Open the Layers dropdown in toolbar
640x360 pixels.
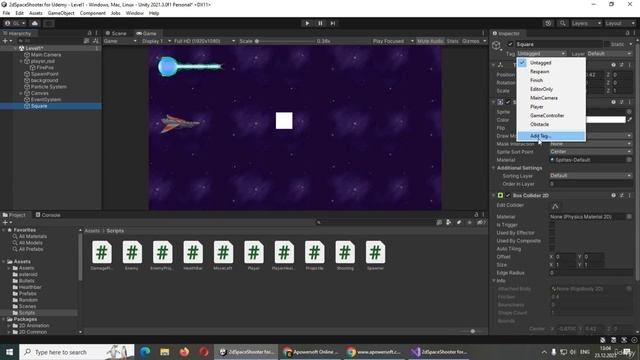[586, 23]
